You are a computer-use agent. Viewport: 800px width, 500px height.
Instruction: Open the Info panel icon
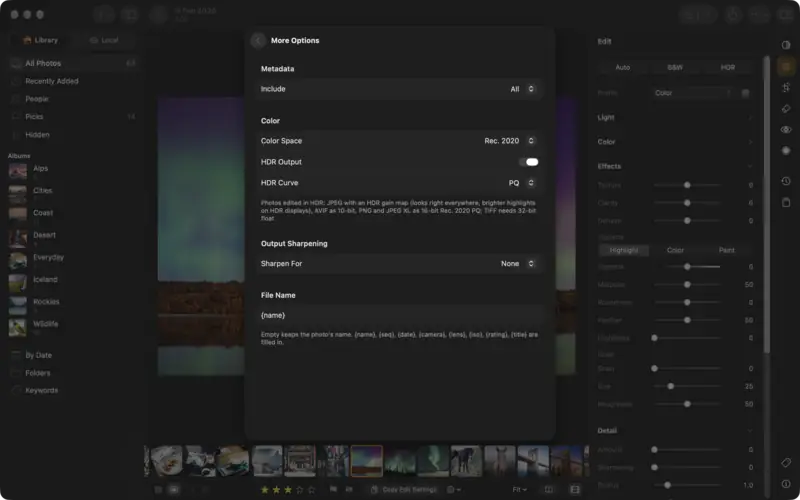click(x=786, y=484)
